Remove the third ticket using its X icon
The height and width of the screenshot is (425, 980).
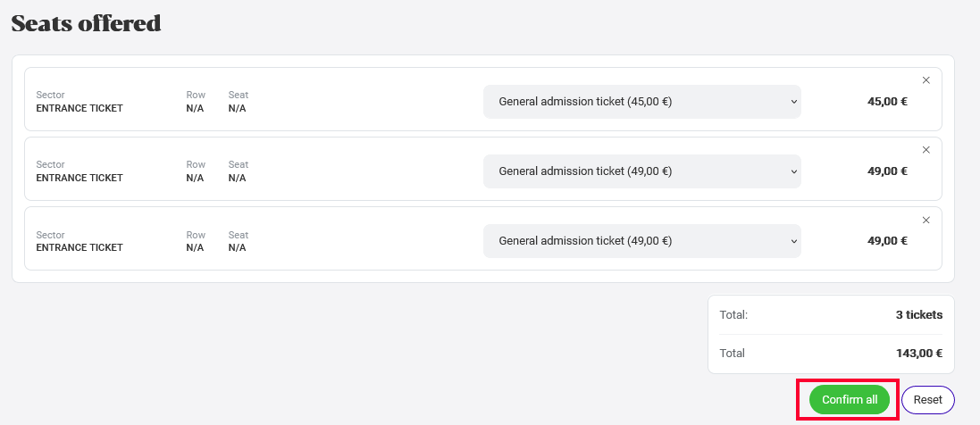point(926,220)
